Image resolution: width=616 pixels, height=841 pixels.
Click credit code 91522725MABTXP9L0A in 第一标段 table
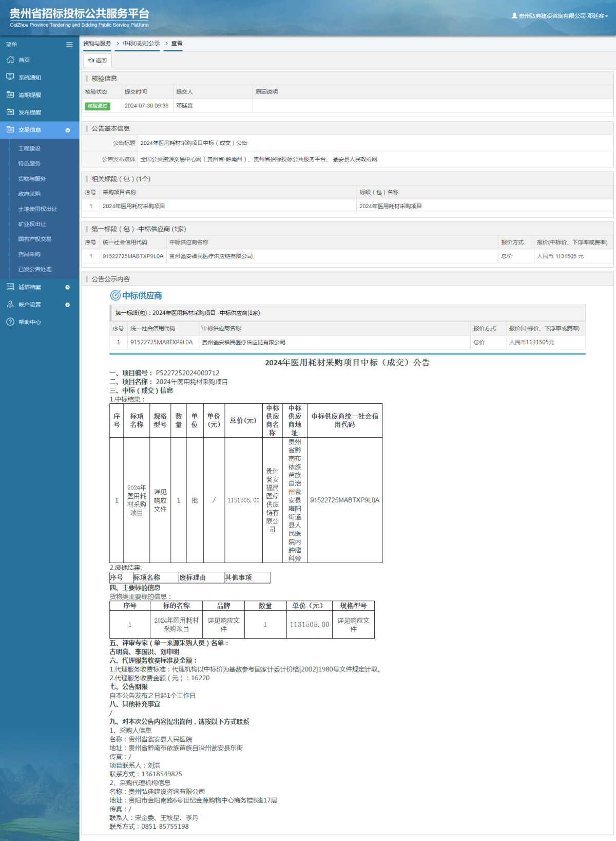point(133,256)
